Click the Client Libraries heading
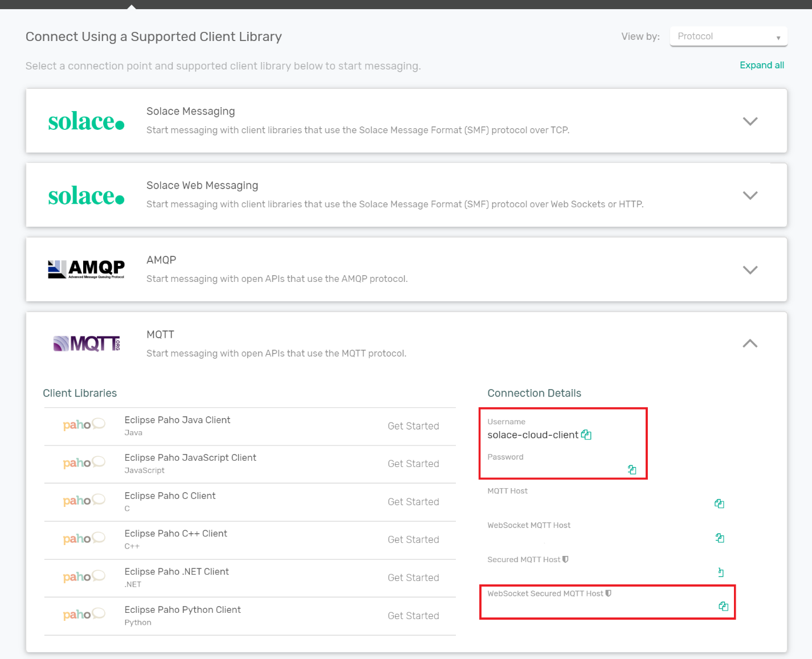The width and height of the screenshot is (812, 659). pos(80,393)
